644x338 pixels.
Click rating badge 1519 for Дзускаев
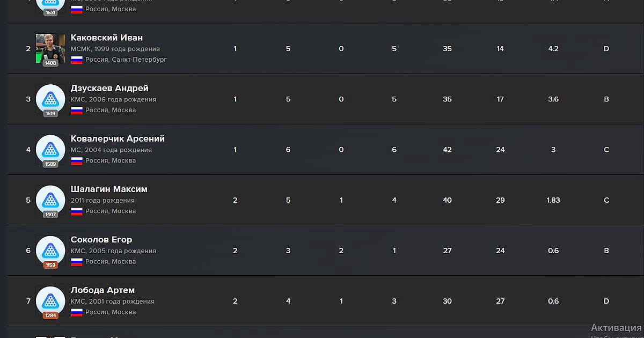pos(50,114)
